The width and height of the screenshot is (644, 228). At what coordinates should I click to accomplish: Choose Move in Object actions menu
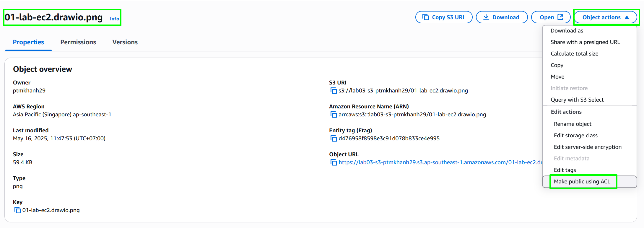[589, 77]
